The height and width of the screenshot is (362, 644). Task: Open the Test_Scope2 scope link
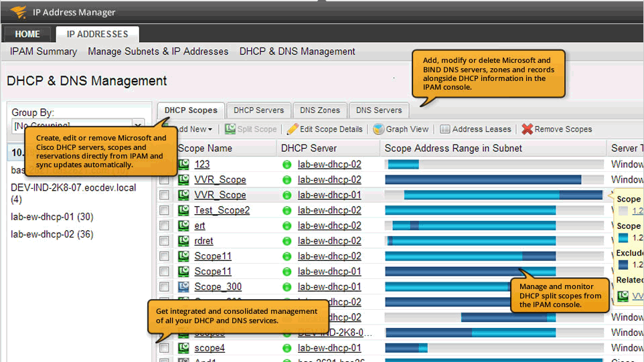tap(222, 210)
